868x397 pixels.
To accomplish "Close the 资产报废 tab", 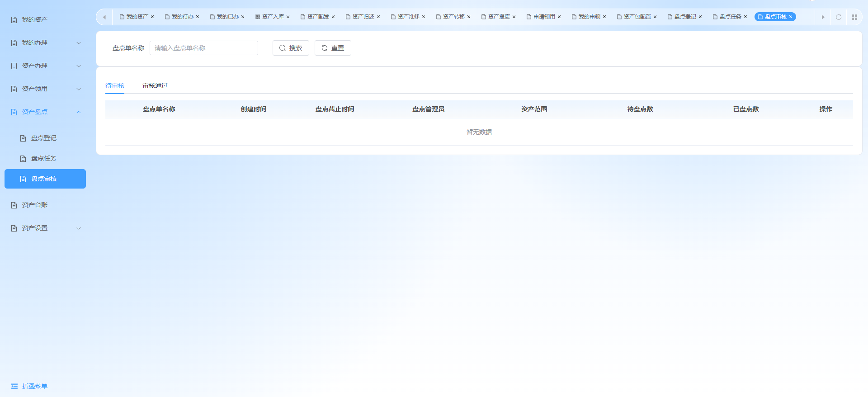I will click(514, 17).
